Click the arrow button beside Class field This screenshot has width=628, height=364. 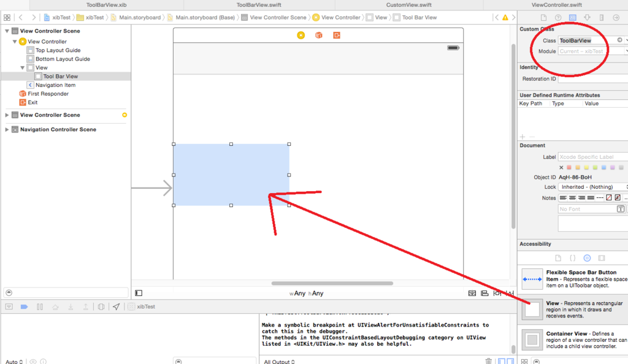point(619,40)
